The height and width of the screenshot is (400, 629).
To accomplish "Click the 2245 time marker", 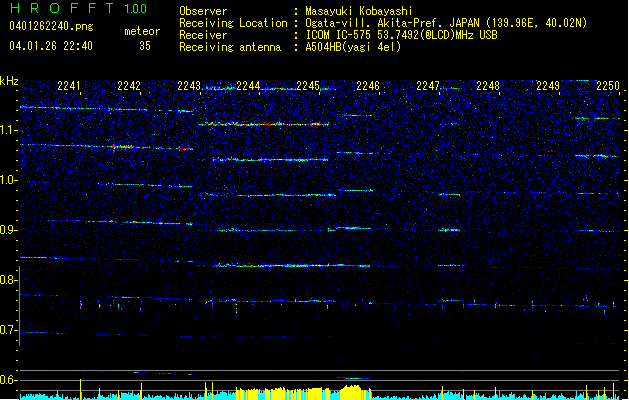I will point(308,85).
